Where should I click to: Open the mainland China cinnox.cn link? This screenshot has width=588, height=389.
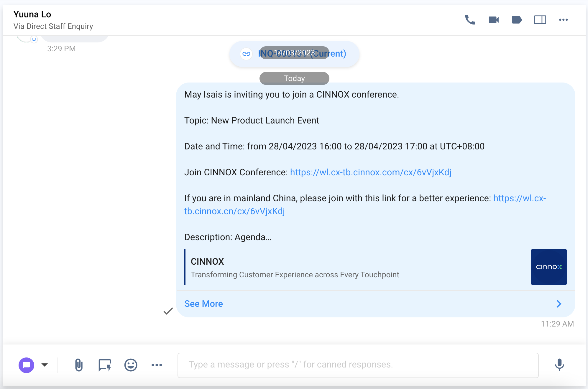point(234,211)
